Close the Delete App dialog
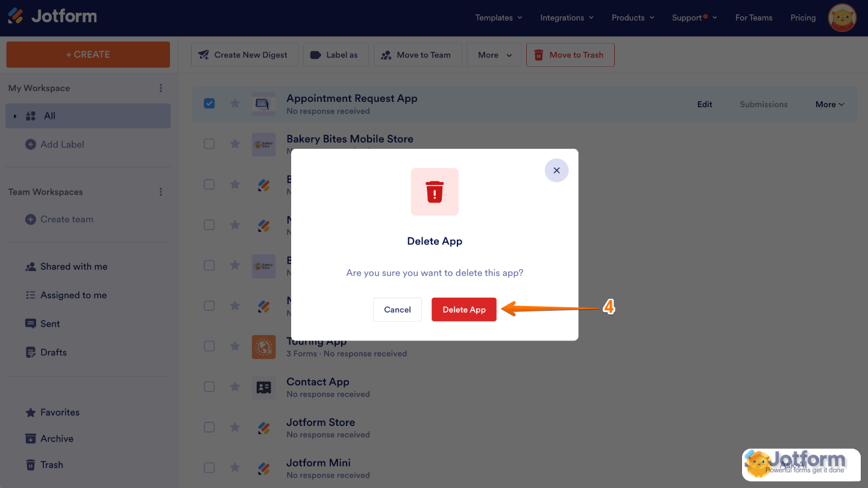Viewport: 868px width, 488px height. click(556, 170)
